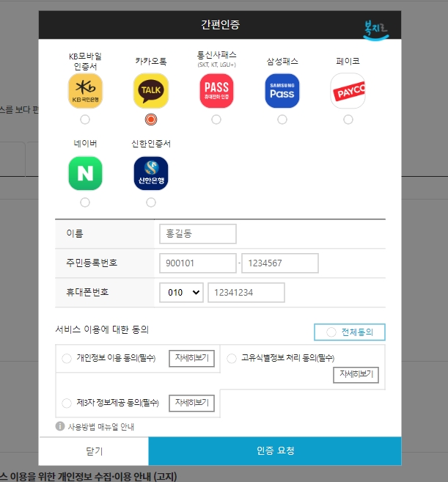Select the 삼성패스 radio button
Image resolution: width=448 pixels, height=482 pixels.
[282, 120]
